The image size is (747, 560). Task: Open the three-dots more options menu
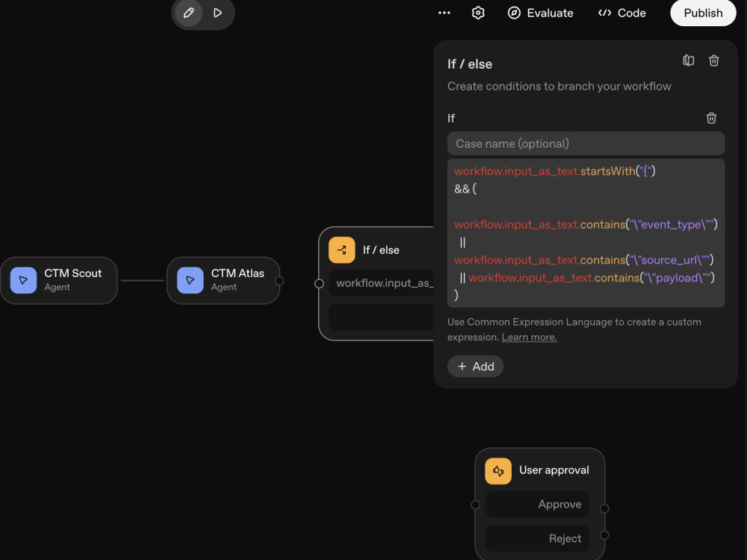[444, 13]
